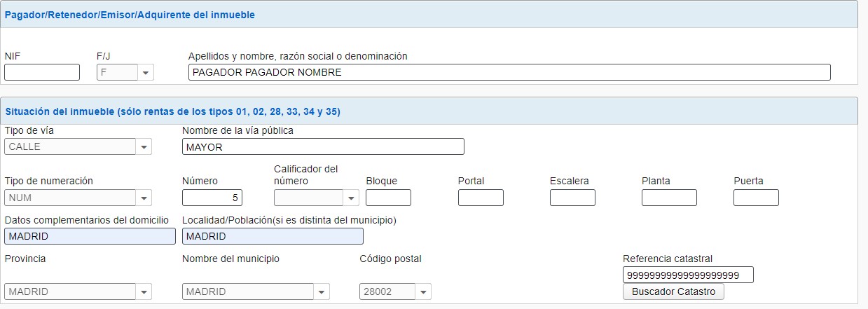Expand the Nombre del municipio dropdown
The image size is (868, 309).
[255, 291]
